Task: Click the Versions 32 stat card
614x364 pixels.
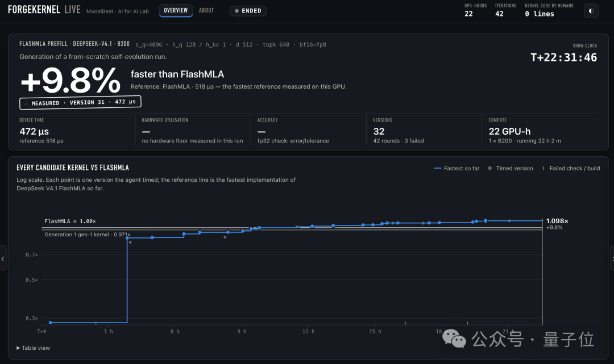Action: 424,130
